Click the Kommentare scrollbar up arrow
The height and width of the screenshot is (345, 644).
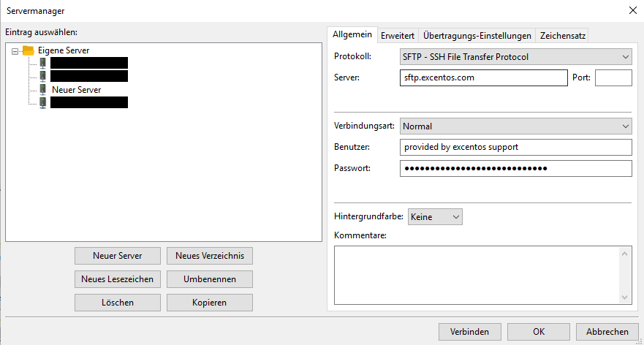click(x=625, y=254)
